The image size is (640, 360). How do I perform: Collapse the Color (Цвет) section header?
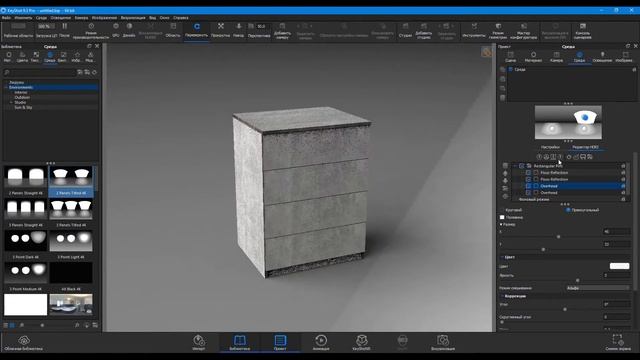pos(502,257)
